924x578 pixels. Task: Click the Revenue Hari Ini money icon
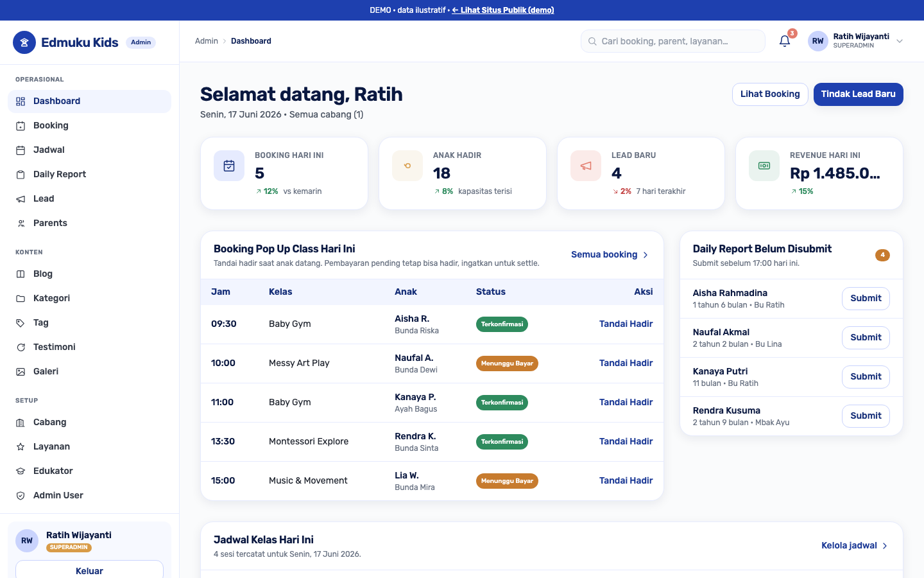[x=764, y=166]
